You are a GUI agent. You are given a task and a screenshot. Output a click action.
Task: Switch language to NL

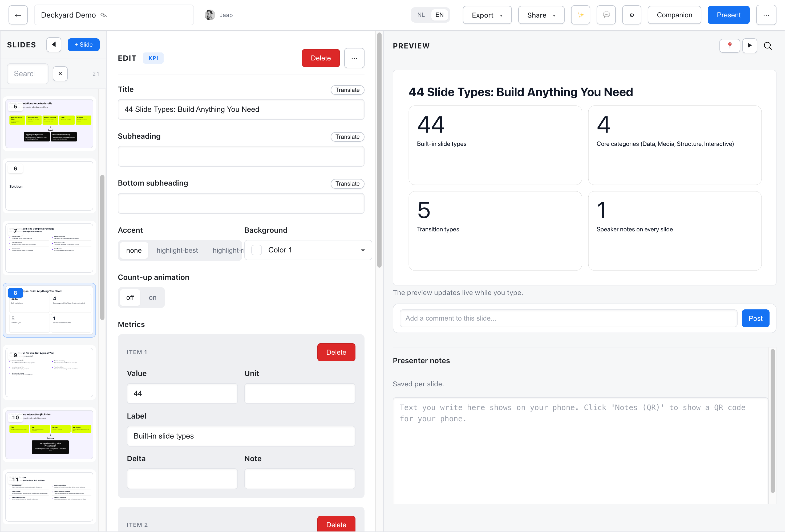pyautogui.click(x=421, y=15)
